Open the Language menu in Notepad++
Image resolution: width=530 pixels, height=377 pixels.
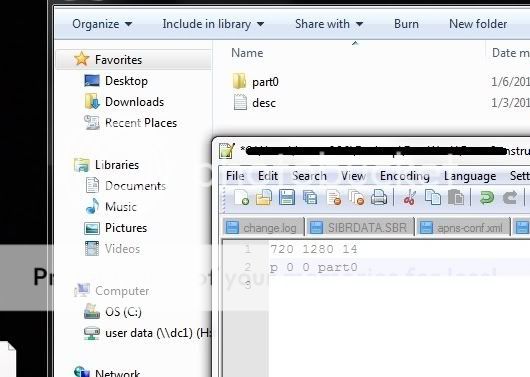coord(470,176)
